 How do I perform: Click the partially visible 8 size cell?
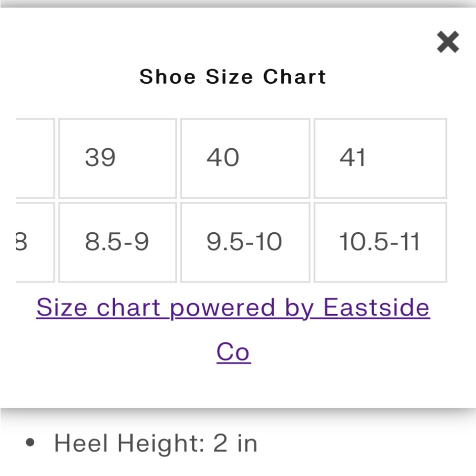pos(35,242)
